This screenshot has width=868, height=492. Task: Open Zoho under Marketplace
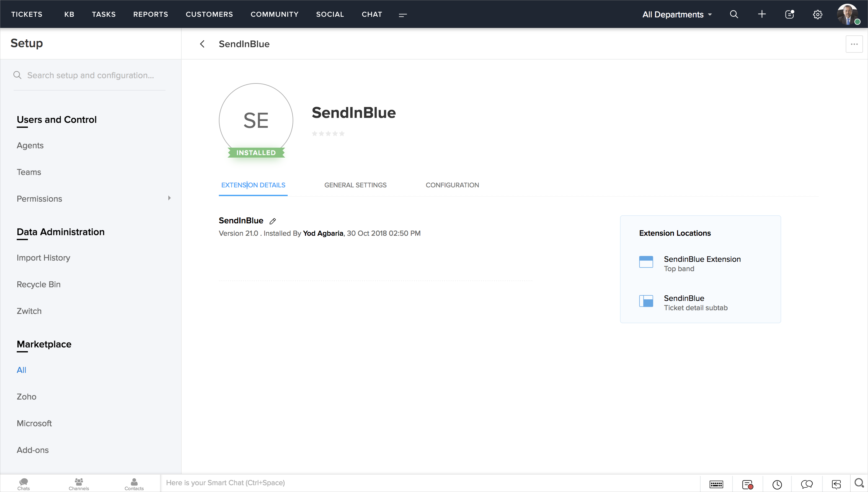point(26,396)
